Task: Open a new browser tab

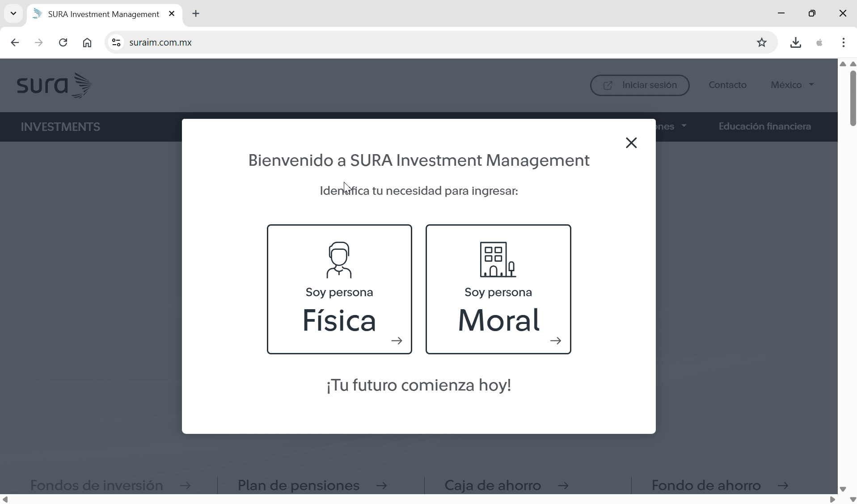Action: [196, 14]
